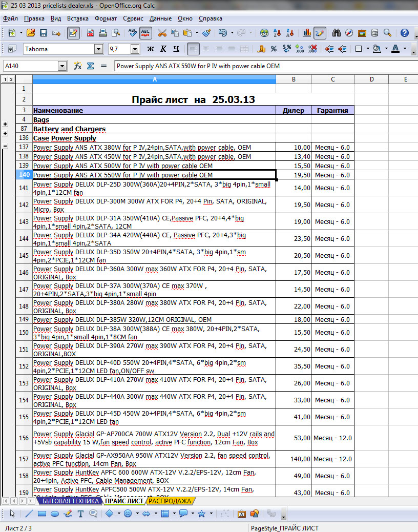
Task: Click Font Color A swatch
Action: point(395,49)
